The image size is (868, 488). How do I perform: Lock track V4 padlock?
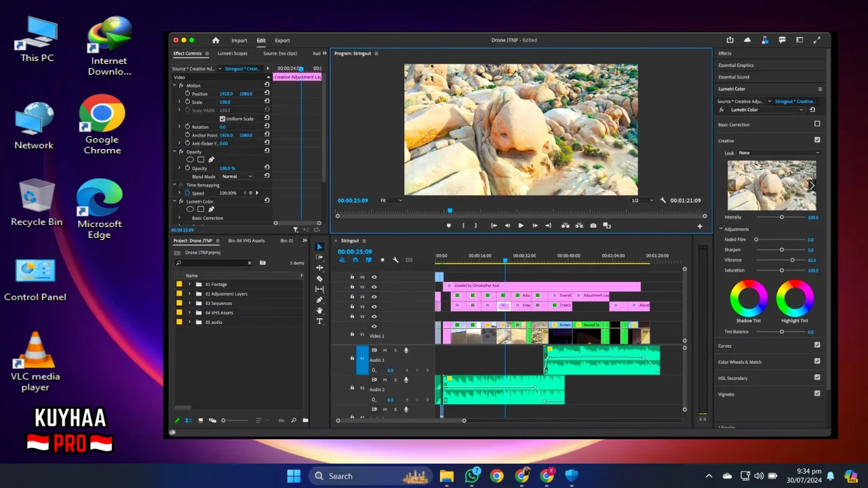[x=352, y=297]
